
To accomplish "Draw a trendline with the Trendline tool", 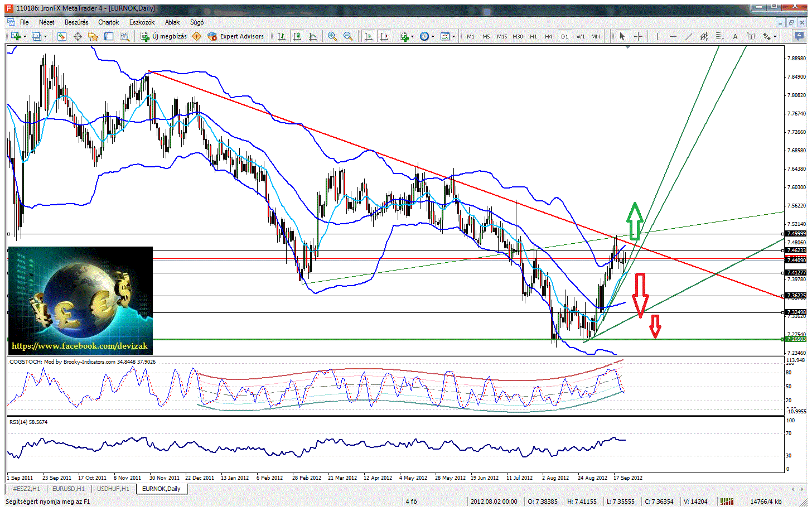I will (688, 36).
